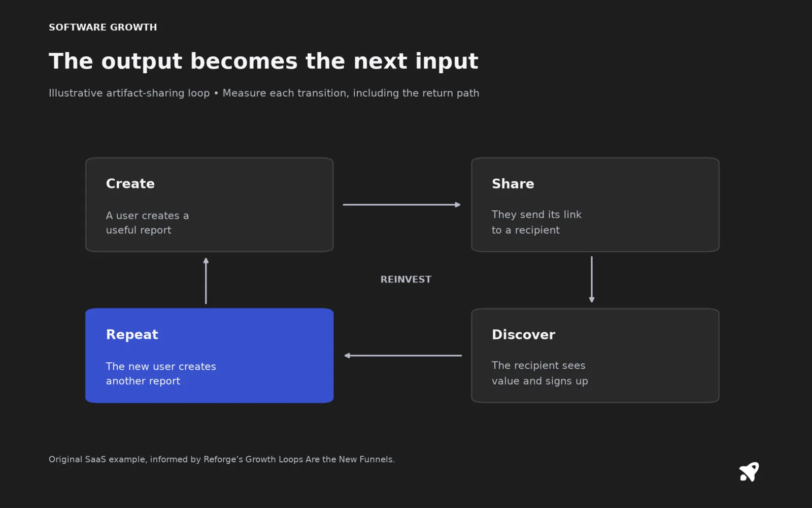Select the Create card

click(210, 205)
